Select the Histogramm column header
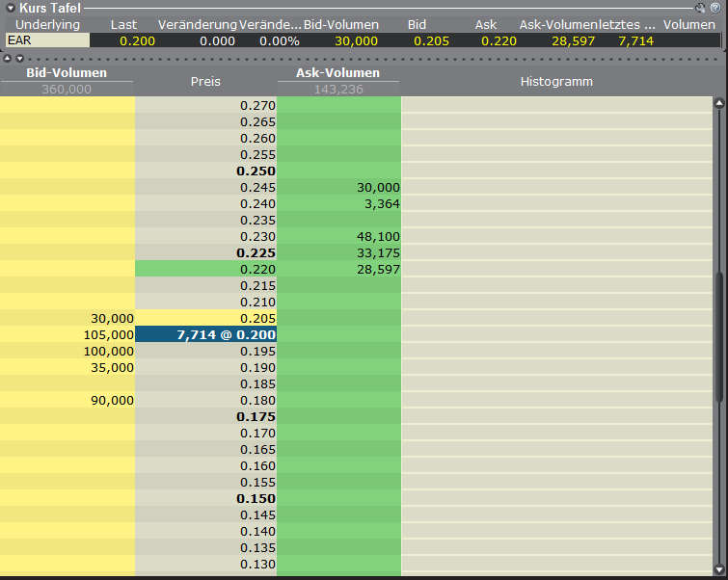Screen dimensions: 728x580 tap(555, 82)
